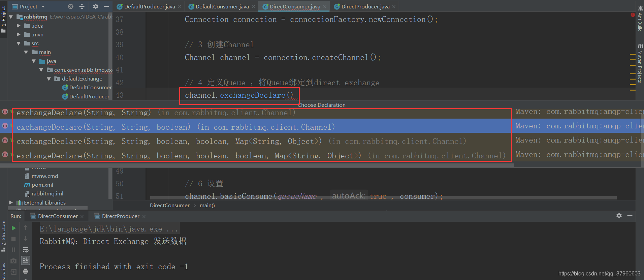Click the print console icon
The height and width of the screenshot is (280, 644).
[26, 272]
